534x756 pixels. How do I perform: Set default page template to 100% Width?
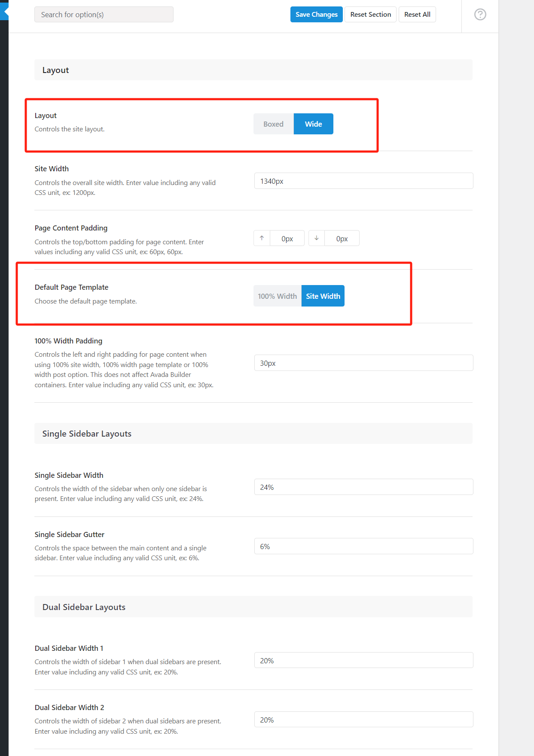coord(277,296)
